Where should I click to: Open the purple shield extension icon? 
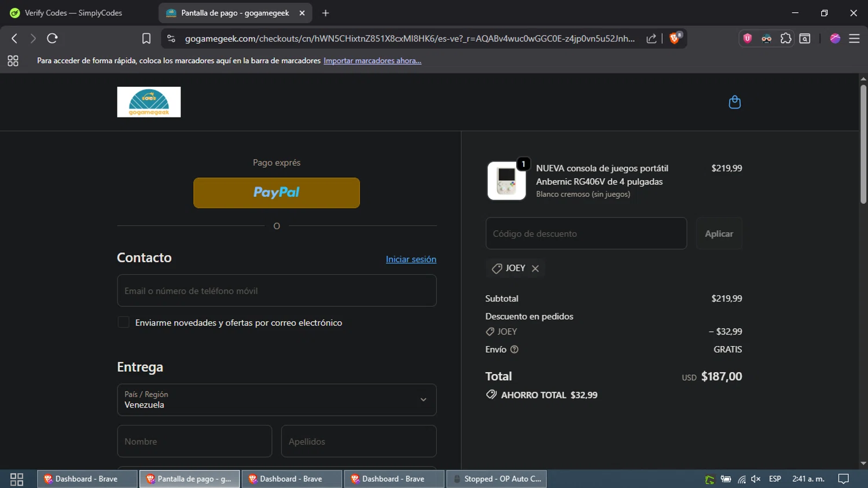[x=748, y=38]
